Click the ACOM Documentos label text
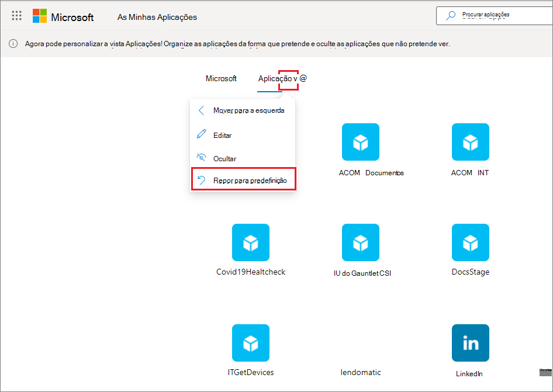Screen dimensions: 553x392 (x=371, y=173)
